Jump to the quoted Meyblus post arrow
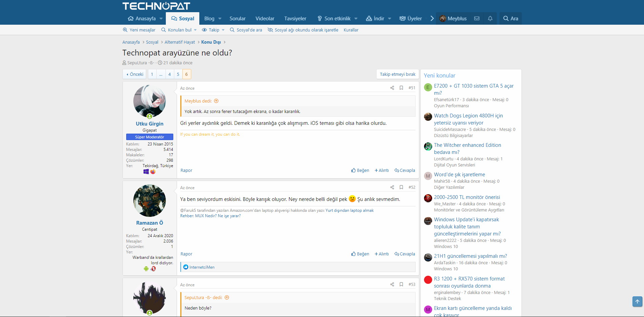The height and width of the screenshot is (317, 644). (x=216, y=101)
